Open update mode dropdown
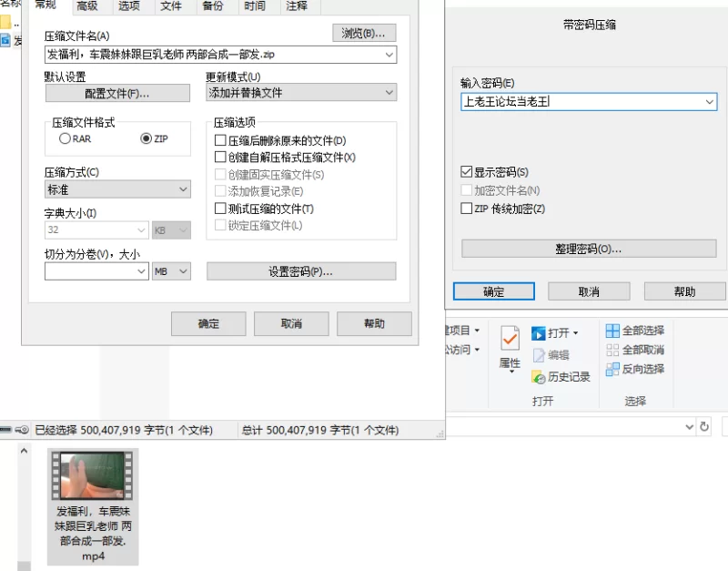The height and width of the screenshot is (571, 728). point(389,93)
